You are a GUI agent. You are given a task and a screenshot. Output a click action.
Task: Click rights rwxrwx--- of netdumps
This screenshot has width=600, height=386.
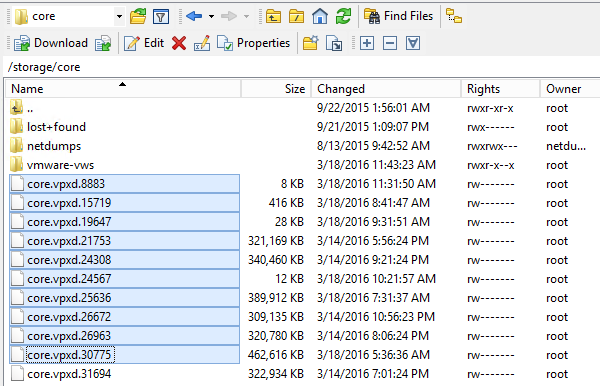(x=492, y=146)
